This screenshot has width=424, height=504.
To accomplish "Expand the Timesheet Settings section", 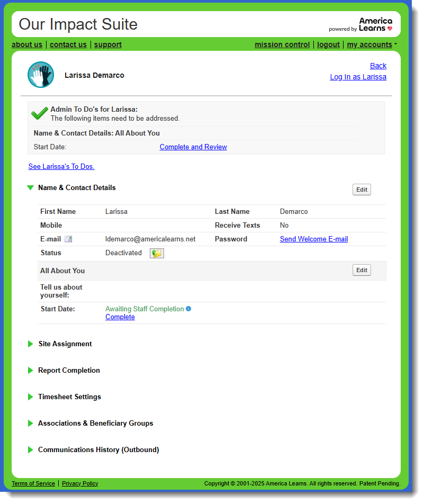I will (x=31, y=397).
